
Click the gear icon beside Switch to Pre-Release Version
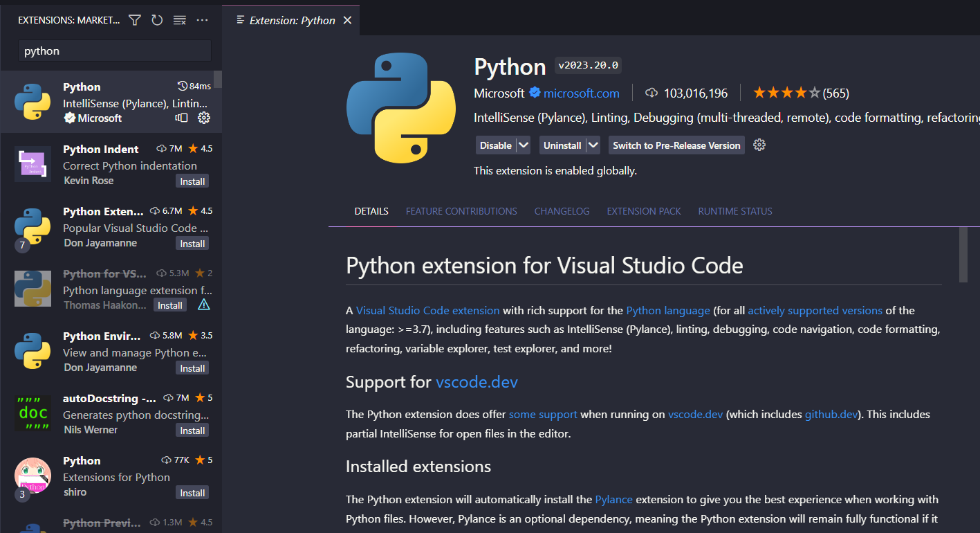click(x=759, y=145)
